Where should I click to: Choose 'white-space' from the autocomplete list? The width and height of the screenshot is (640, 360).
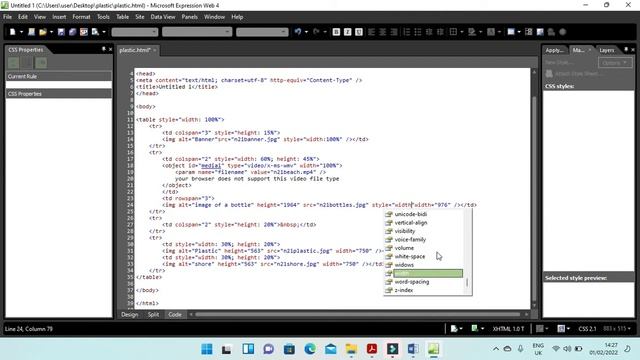click(x=409, y=256)
